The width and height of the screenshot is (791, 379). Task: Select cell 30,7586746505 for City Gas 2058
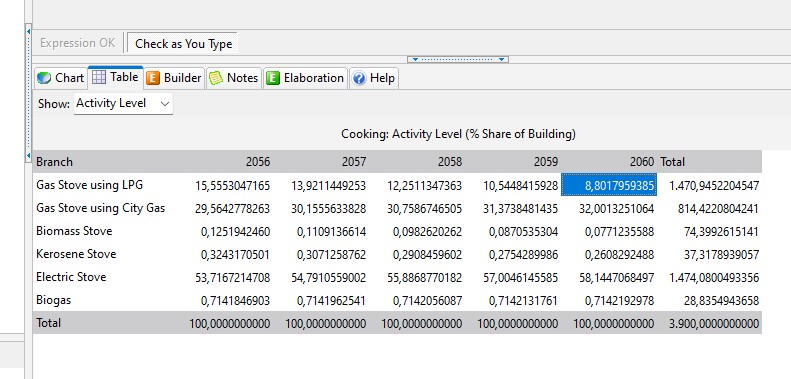pyautogui.click(x=424, y=208)
